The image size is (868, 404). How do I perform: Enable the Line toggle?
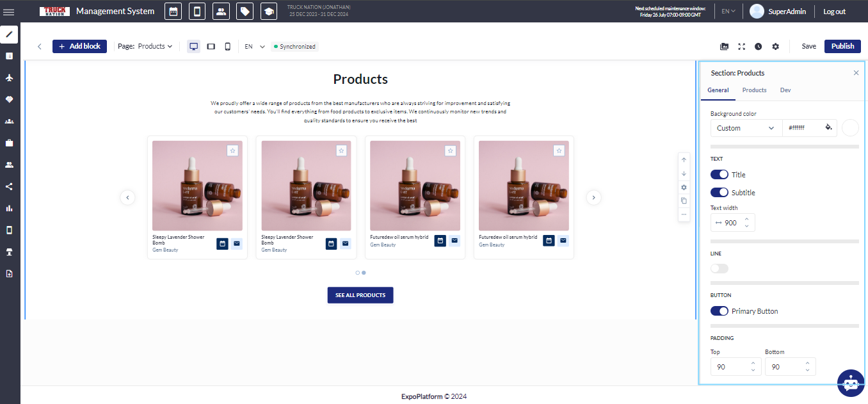coord(719,268)
